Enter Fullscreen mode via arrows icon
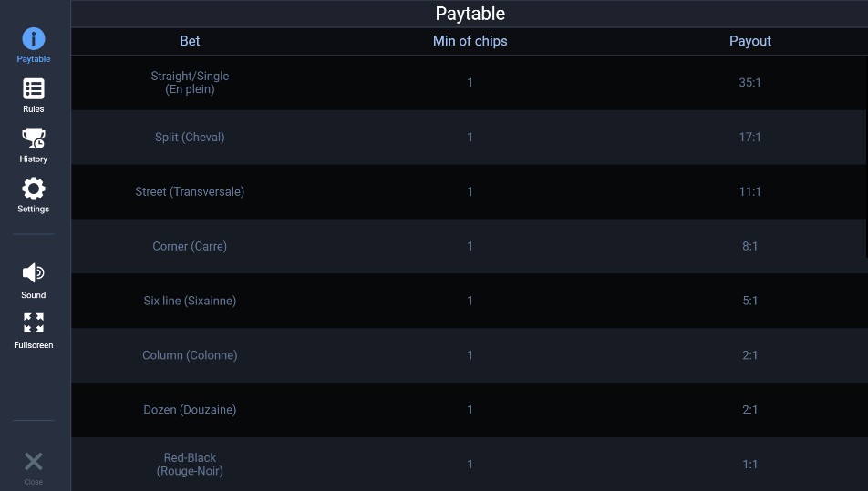868x491 pixels. click(34, 323)
